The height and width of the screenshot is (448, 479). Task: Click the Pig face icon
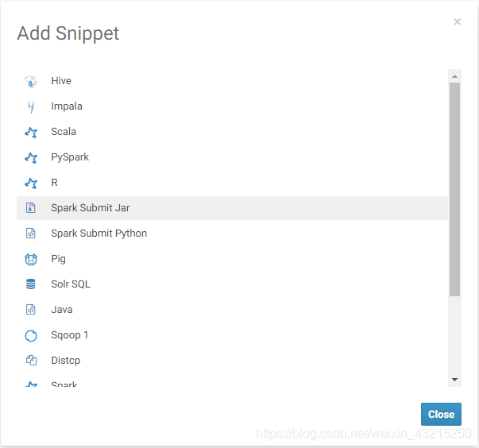point(31,259)
